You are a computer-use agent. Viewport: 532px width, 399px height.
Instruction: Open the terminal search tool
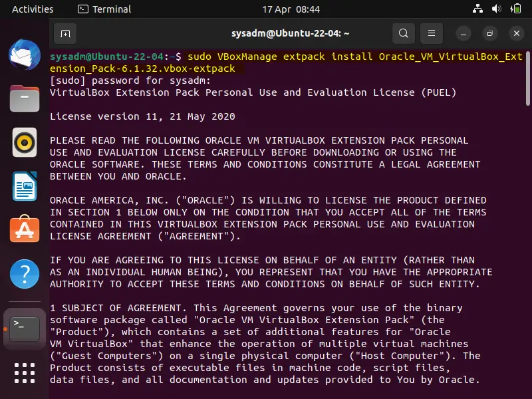404,33
